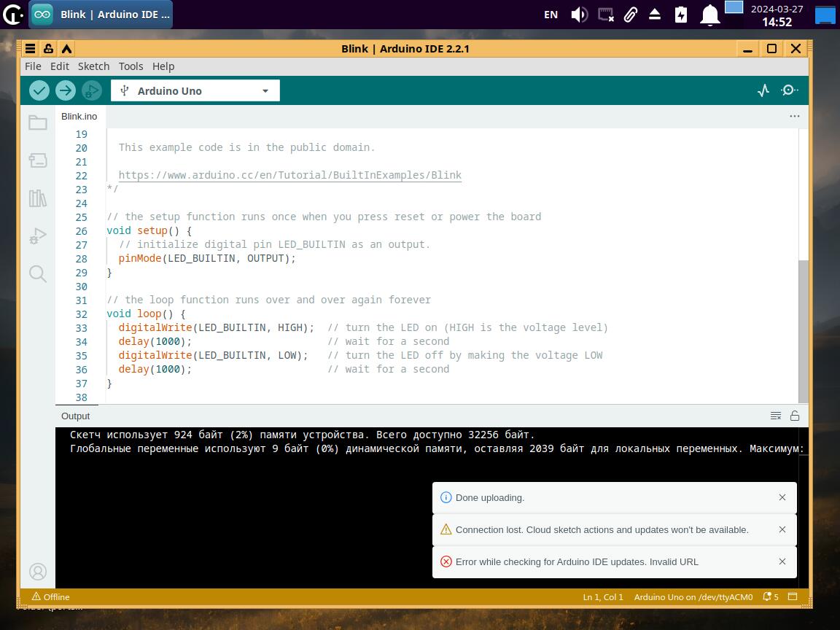Image resolution: width=840 pixels, height=630 pixels.
Task: Open the Tools menu
Action: pos(131,66)
